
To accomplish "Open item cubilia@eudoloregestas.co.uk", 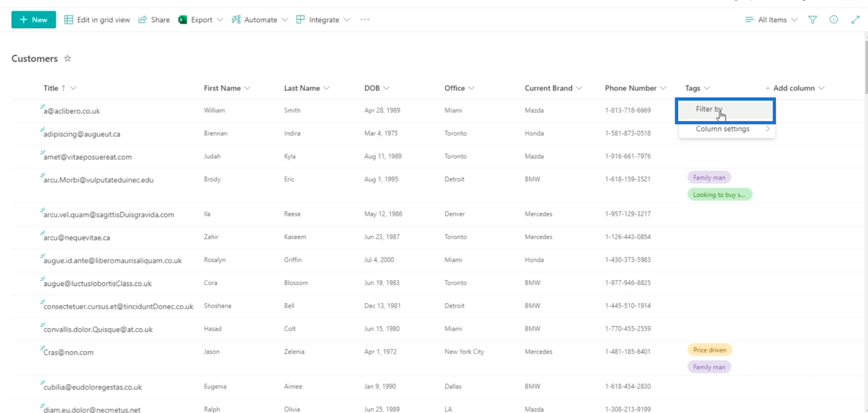I will coord(93,387).
